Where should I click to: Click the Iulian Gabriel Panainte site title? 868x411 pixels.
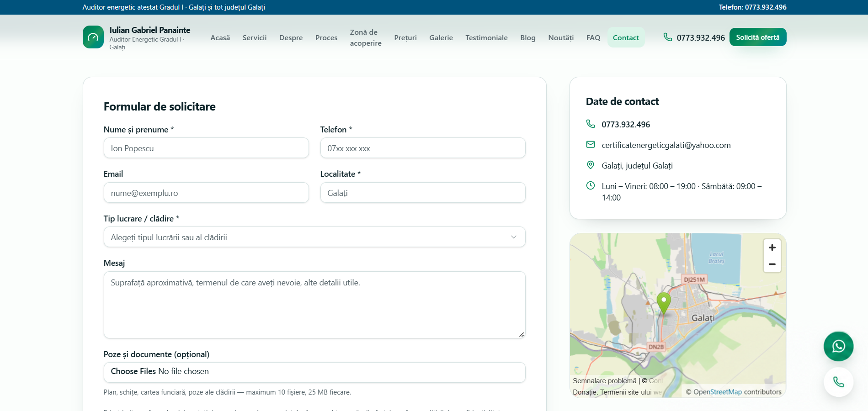click(x=150, y=30)
